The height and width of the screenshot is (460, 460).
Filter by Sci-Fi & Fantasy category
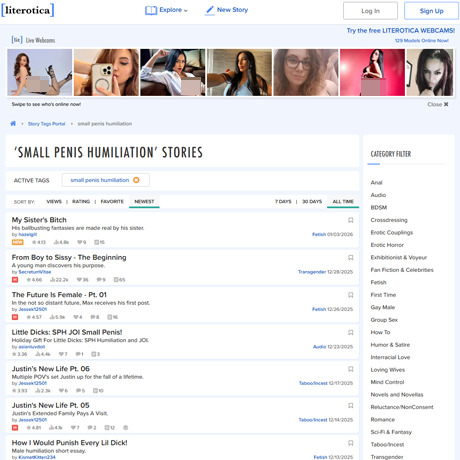pos(391,432)
